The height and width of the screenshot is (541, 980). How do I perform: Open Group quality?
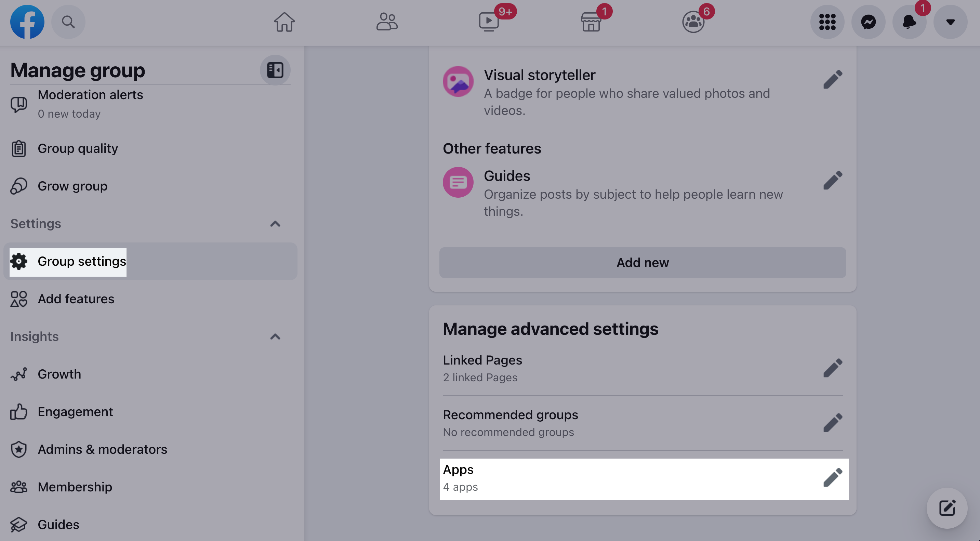tap(150, 148)
